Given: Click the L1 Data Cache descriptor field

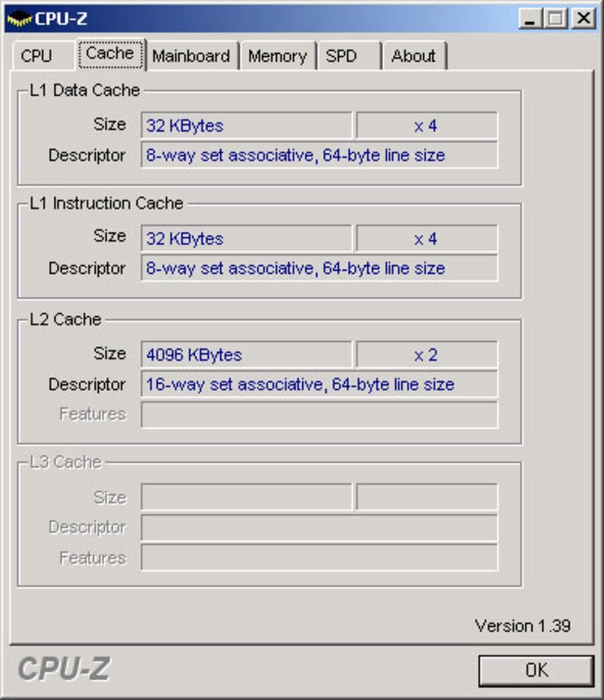Looking at the screenshot, I should point(319,155).
